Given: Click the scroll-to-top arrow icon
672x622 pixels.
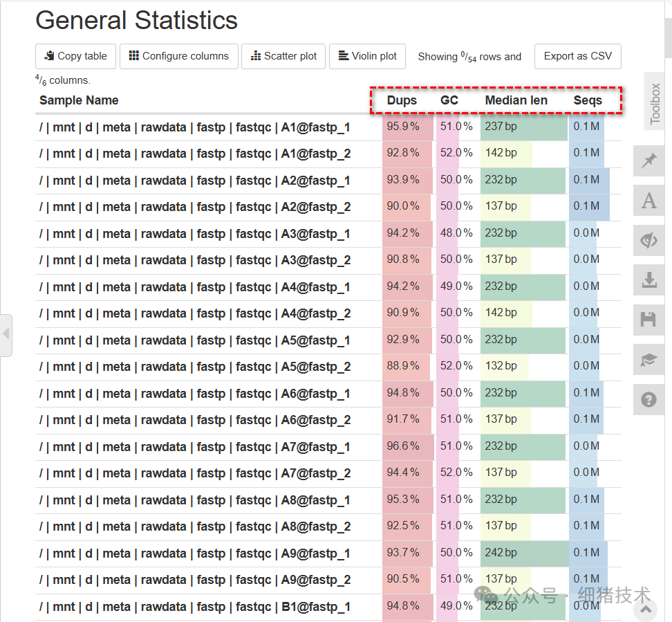Looking at the screenshot, I should point(646,609).
